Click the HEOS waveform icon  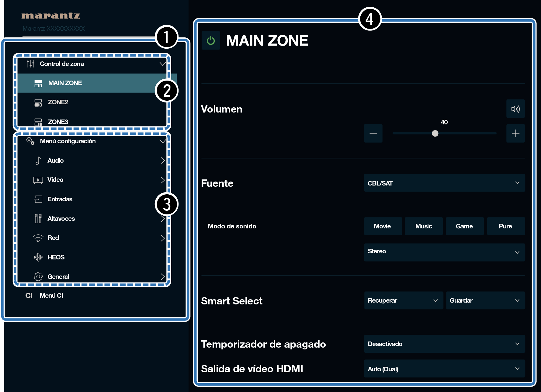click(38, 257)
